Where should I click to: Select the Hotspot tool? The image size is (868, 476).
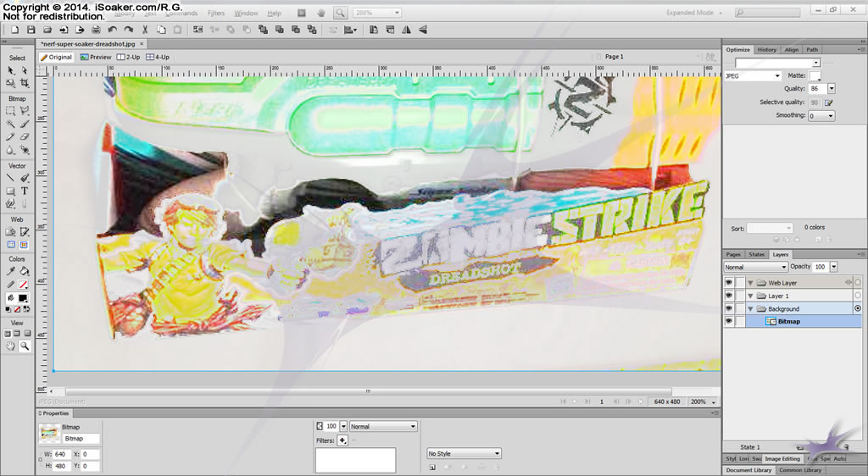point(10,231)
